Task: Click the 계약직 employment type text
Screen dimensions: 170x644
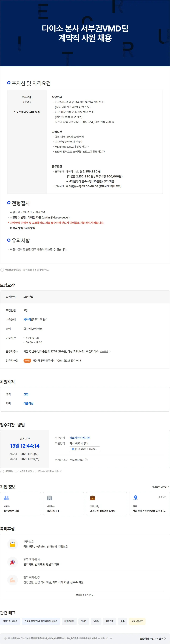Action: (27, 320)
